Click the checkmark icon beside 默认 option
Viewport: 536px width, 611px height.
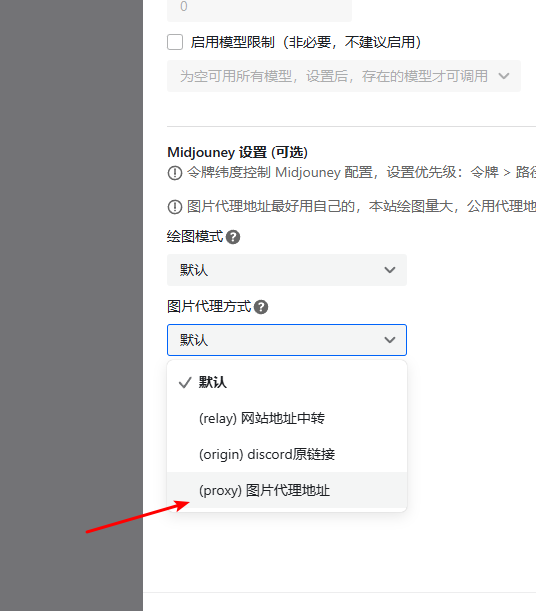tap(185, 383)
